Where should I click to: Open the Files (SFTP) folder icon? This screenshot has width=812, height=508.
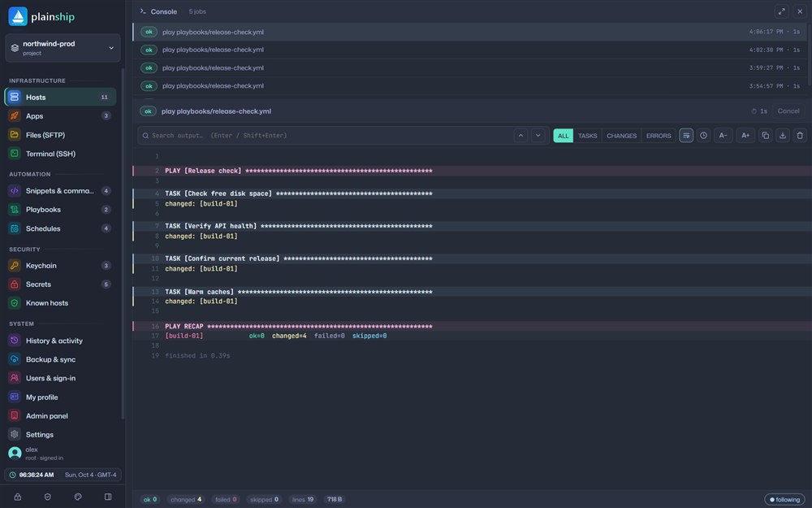(15, 135)
